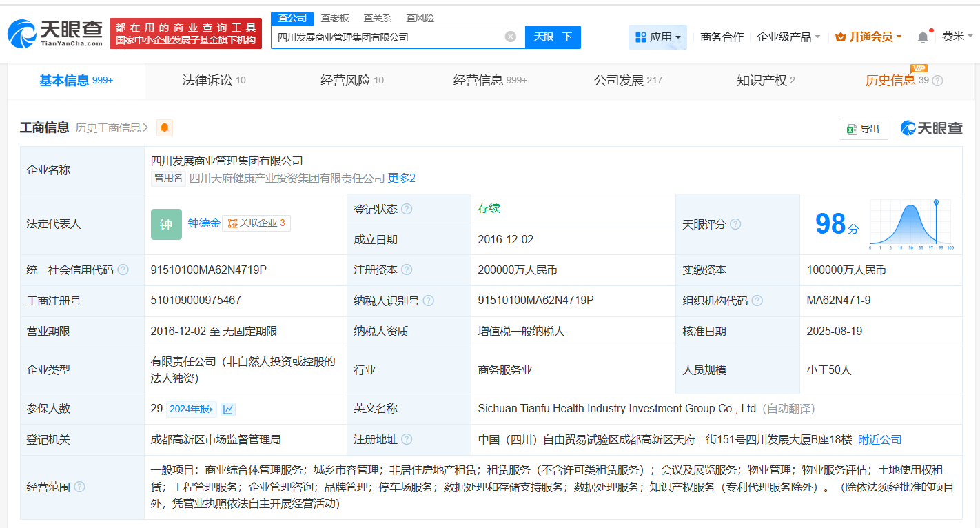980x528 pixels.
Task: Click the help icon beside 登记状态
Action: (407, 209)
